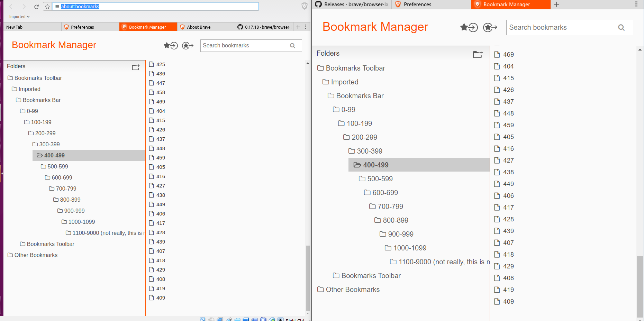Click search magnifier icon in right window
Image resolution: width=644 pixels, height=321 pixels.
point(621,28)
